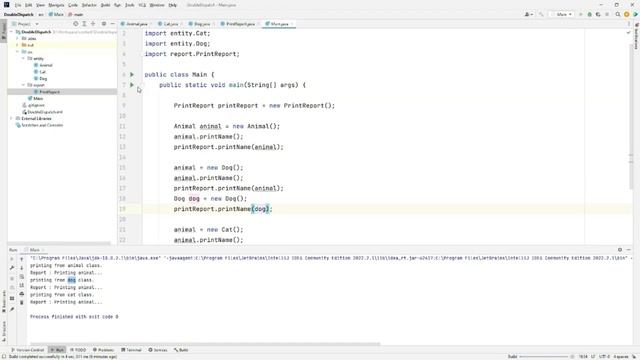
Task: Open the Problems tool window button
Action: tap(103, 350)
